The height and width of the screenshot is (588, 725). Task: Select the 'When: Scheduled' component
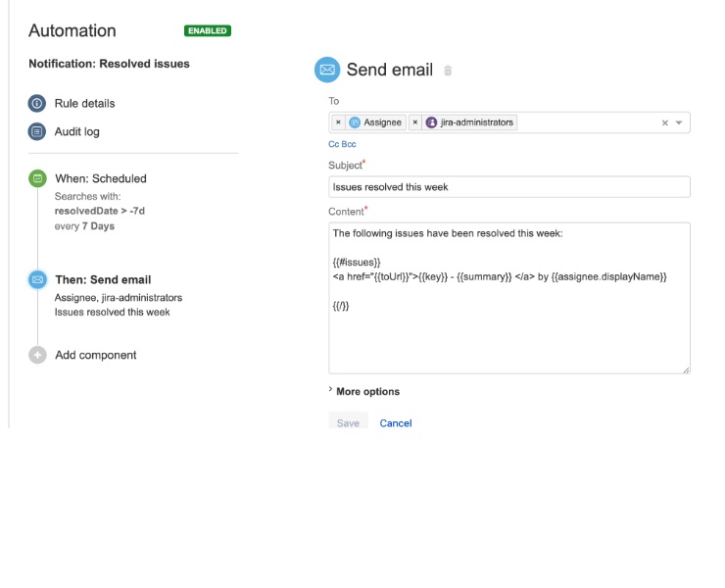pyautogui.click(x=101, y=178)
